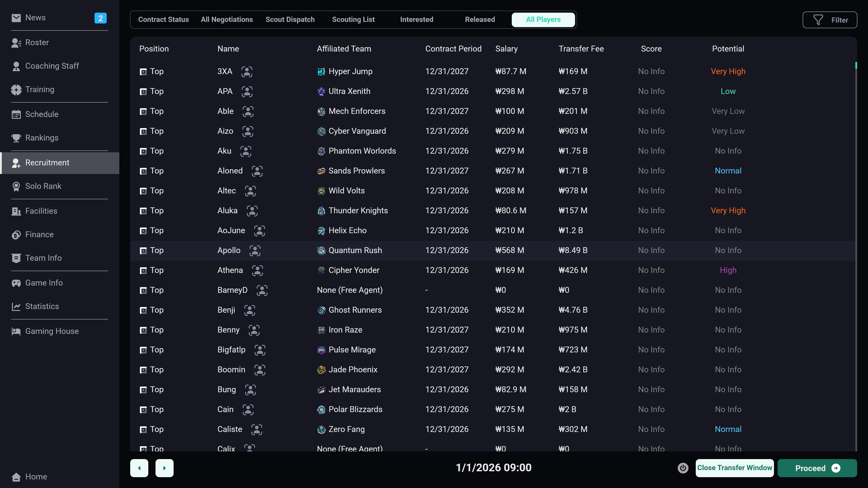
Task: Switch to the Contract Status tab
Action: (x=163, y=19)
